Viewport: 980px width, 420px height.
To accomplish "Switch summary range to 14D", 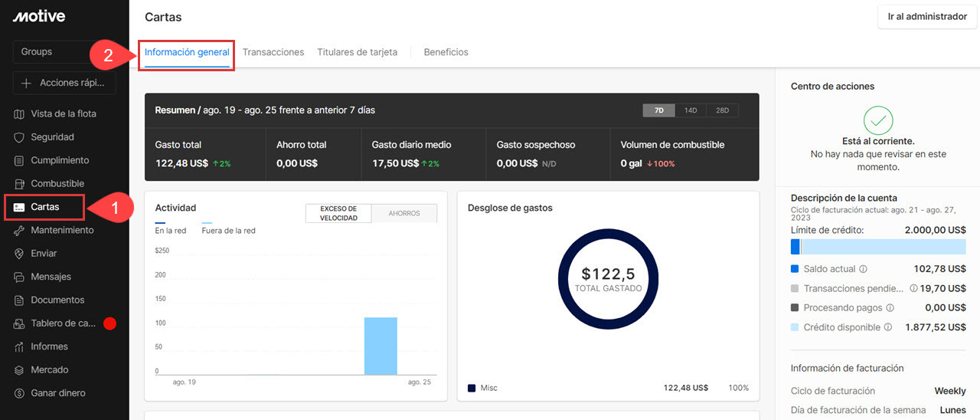I will 691,110.
